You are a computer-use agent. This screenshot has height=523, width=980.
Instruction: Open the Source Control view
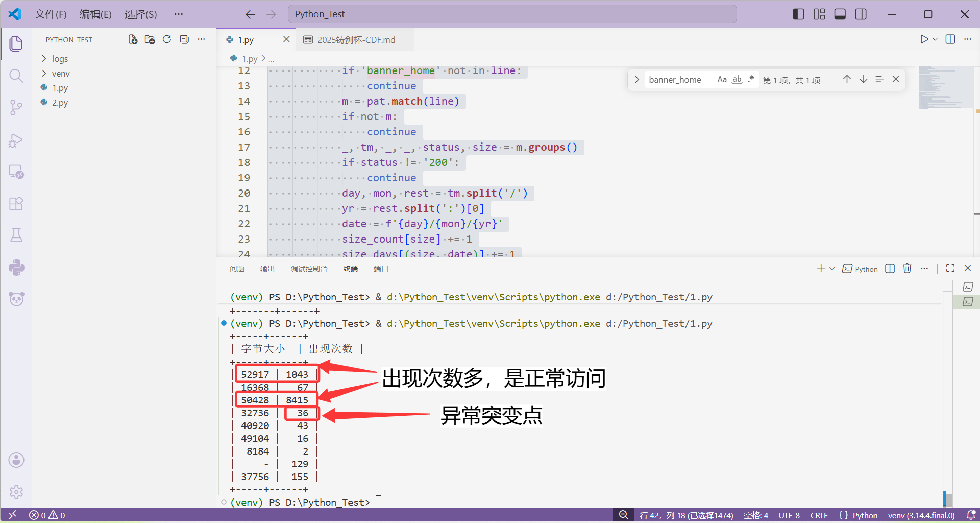(x=16, y=108)
